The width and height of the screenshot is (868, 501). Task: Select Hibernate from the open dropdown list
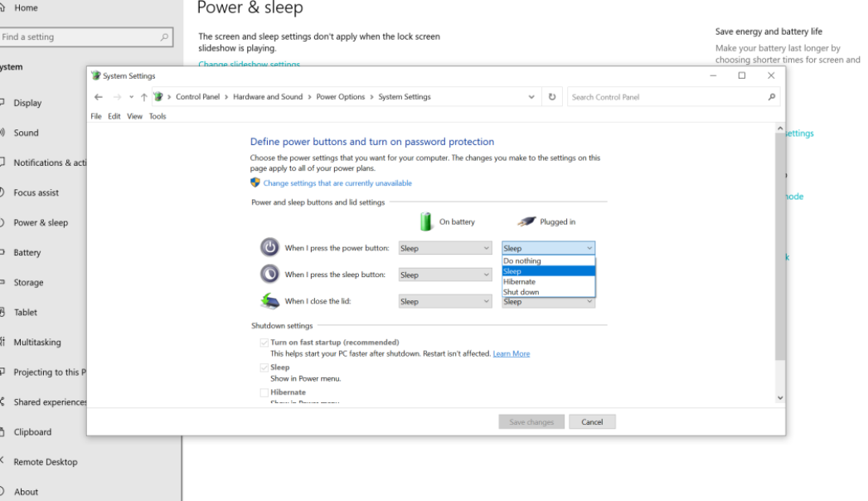520,282
